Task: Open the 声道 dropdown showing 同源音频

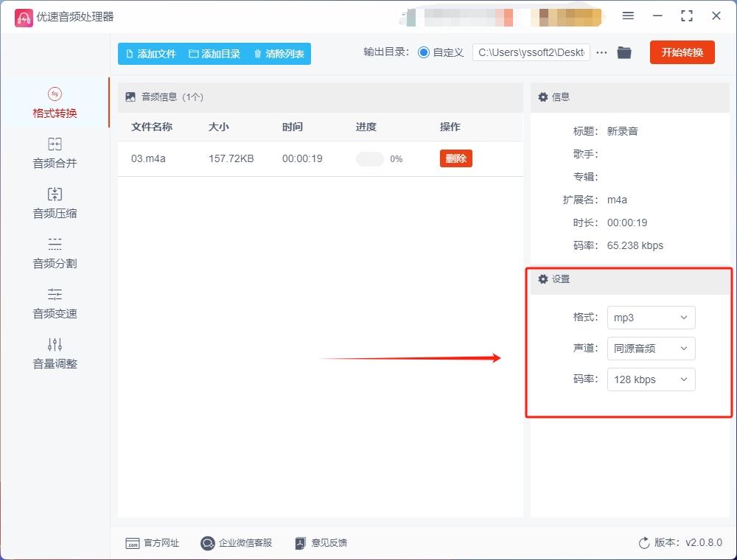Action: pyautogui.click(x=651, y=349)
